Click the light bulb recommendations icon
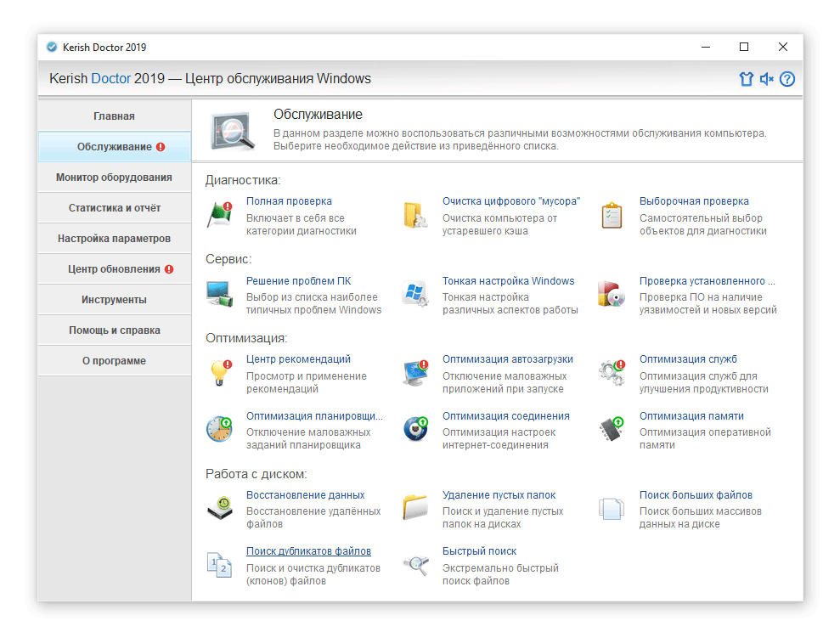Image resolution: width=840 pixels, height=632 pixels. [x=220, y=373]
